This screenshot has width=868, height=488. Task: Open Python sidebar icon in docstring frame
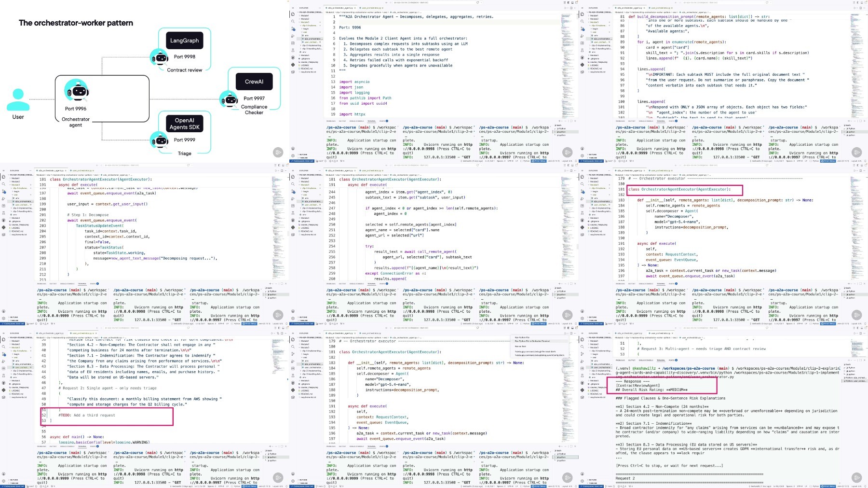(293, 65)
